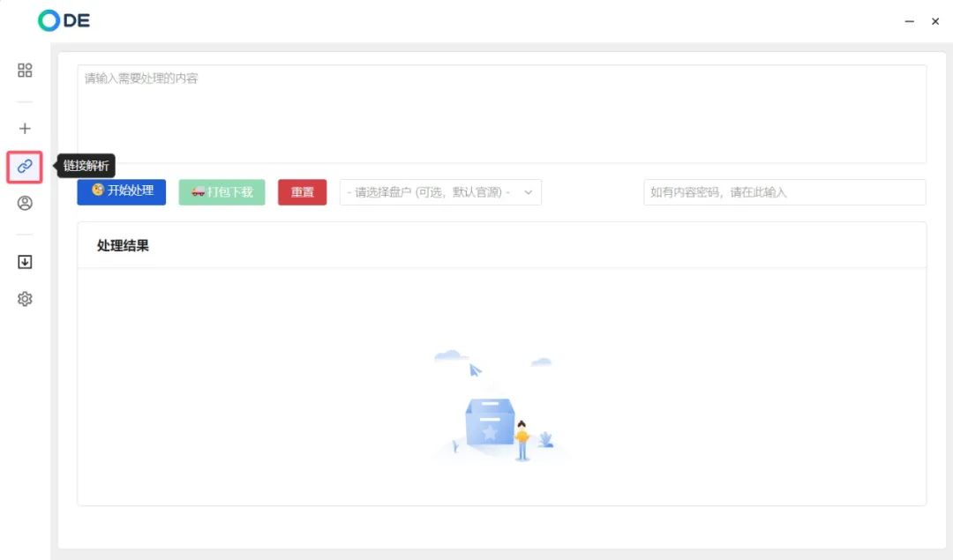Click the truck icon on 打包下载 button

click(x=199, y=191)
